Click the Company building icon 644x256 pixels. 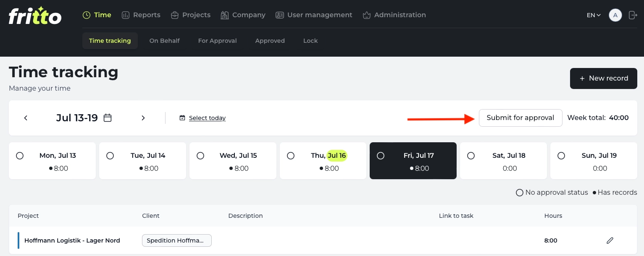225,15
